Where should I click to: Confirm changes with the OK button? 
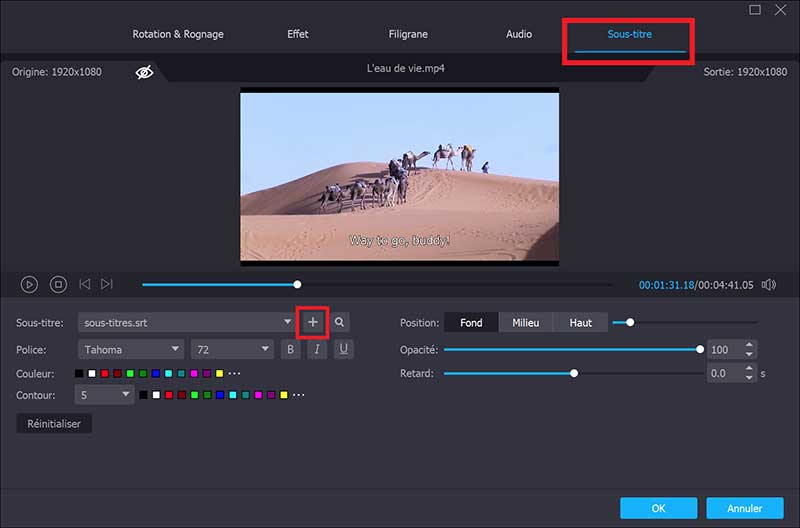[659, 508]
